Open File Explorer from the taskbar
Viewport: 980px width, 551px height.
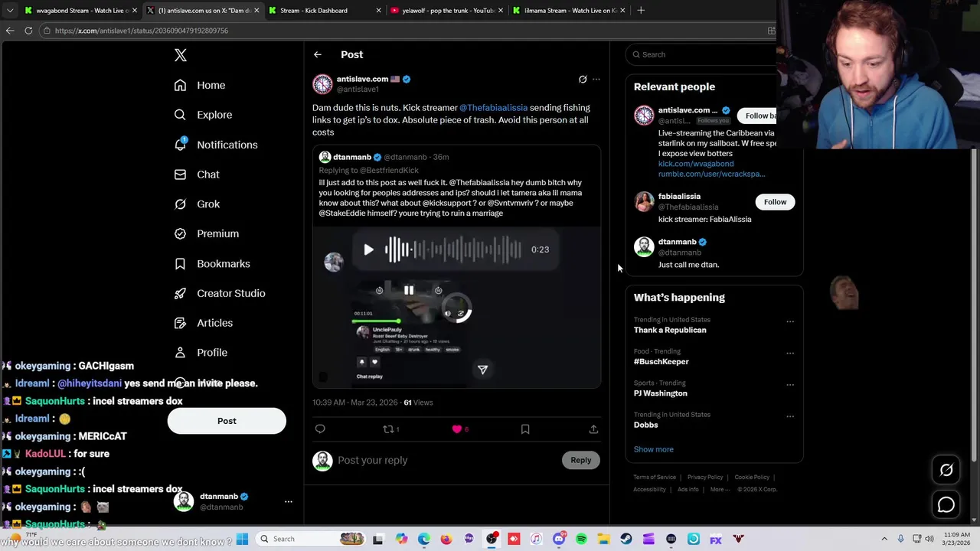[x=603, y=539]
